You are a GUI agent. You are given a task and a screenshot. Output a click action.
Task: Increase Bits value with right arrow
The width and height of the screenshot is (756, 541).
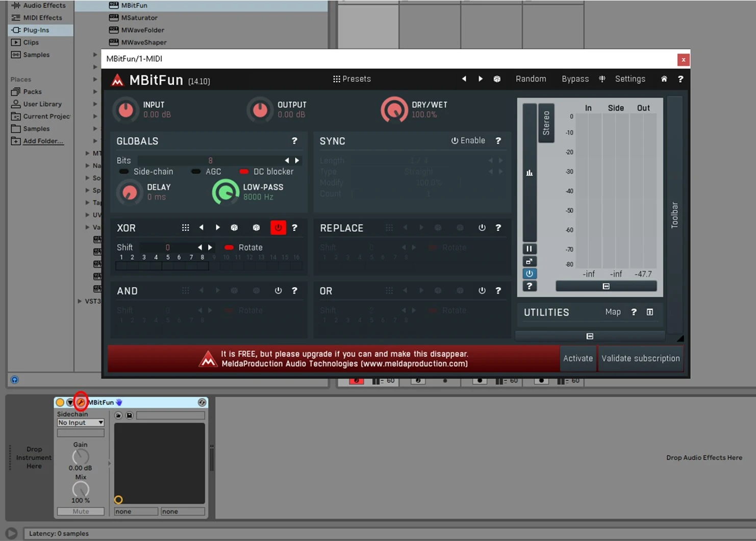pos(297,160)
